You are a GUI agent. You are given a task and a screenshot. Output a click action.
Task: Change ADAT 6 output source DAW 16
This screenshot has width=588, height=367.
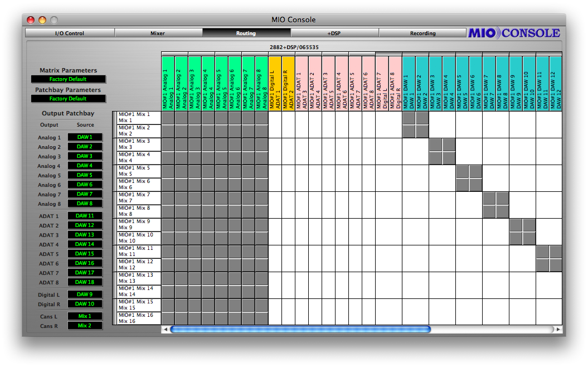tap(85, 263)
